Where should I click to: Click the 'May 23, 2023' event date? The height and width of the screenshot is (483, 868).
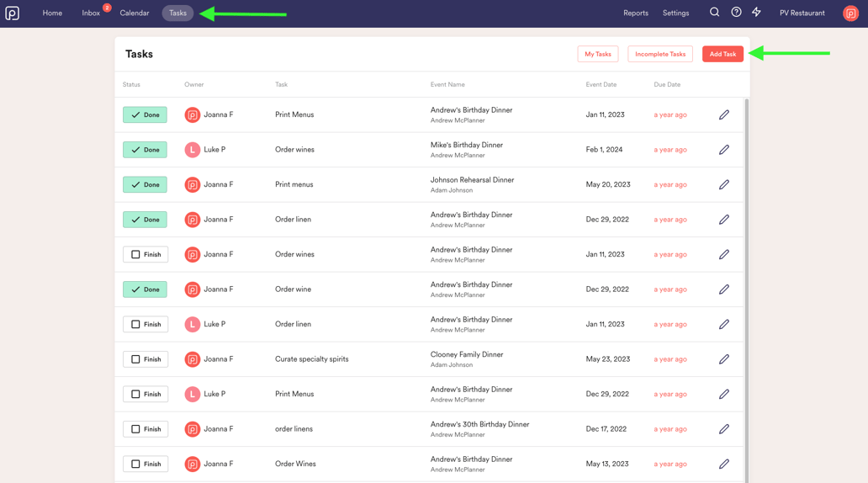click(x=608, y=359)
